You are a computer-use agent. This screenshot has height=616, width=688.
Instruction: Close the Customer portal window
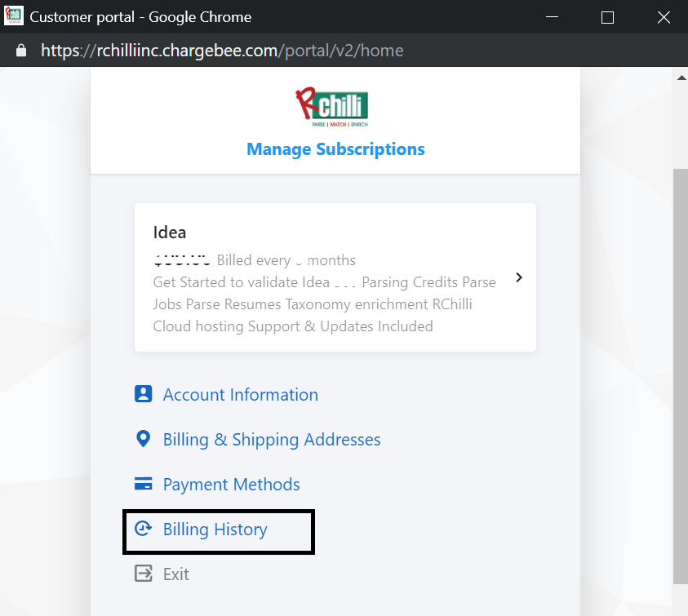click(664, 18)
